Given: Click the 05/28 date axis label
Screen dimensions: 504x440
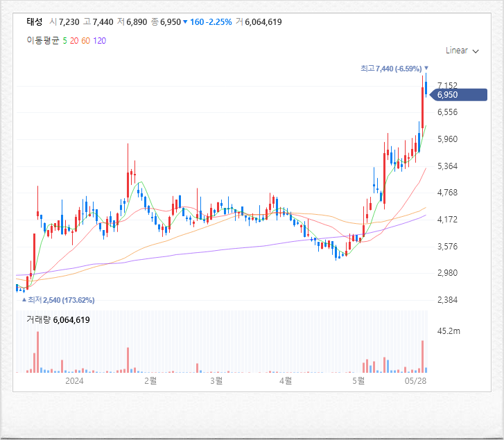Looking at the screenshot, I should 415,381.
